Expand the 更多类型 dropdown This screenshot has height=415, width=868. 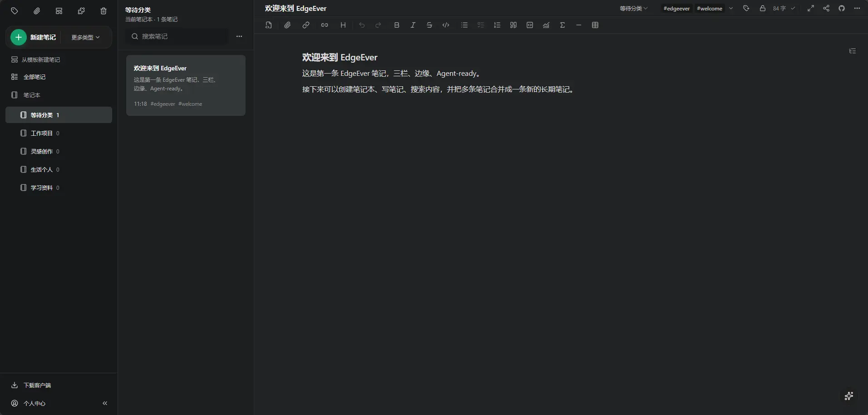tap(85, 37)
